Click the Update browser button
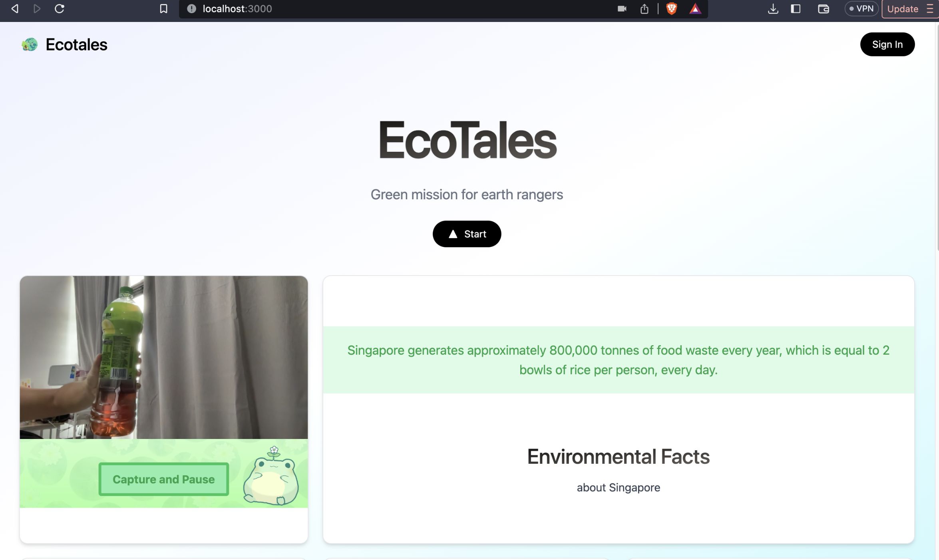This screenshot has height=560, width=939. coord(903,9)
